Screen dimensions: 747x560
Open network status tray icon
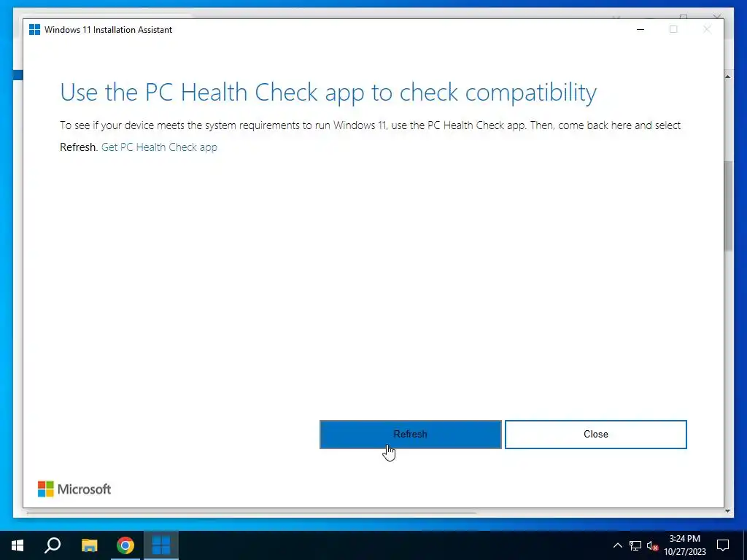point(635,545)
